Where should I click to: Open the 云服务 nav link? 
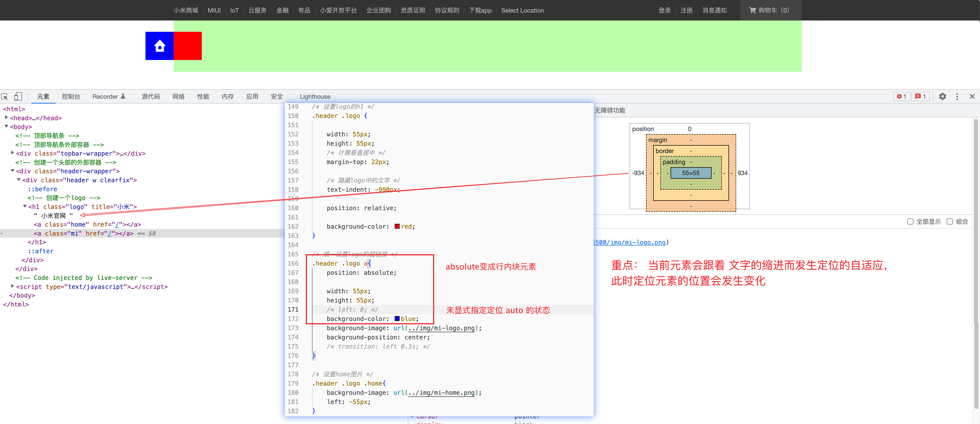tap(258, 10)
